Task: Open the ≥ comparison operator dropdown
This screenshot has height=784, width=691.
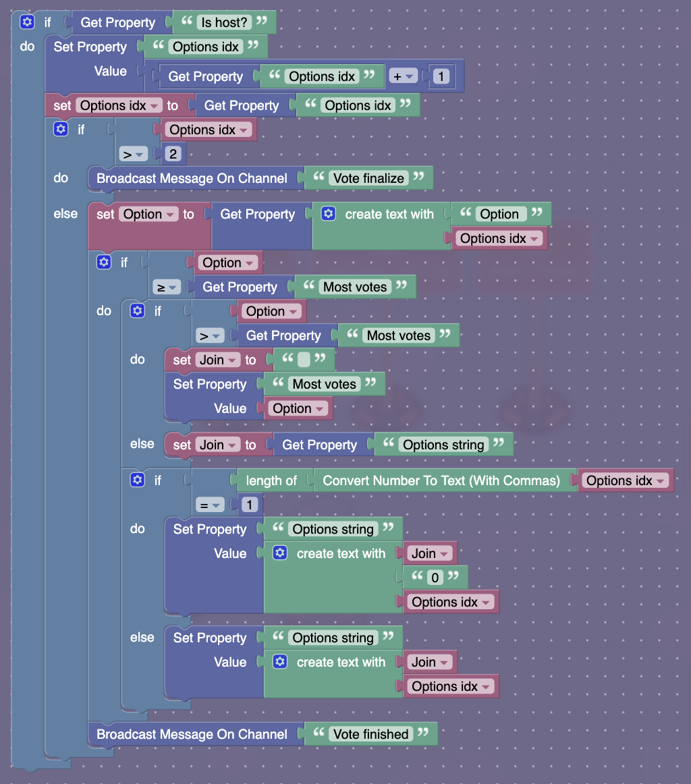Action: [167, 287]
